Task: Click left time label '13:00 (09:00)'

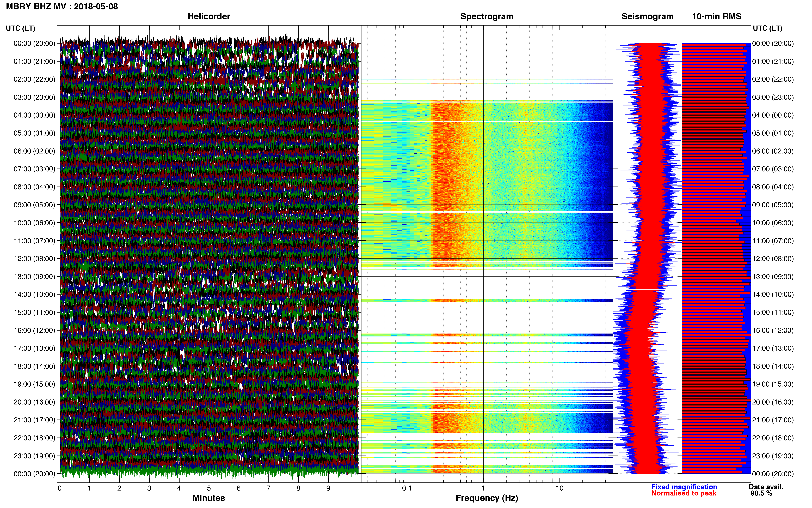Action: point(34,277)
